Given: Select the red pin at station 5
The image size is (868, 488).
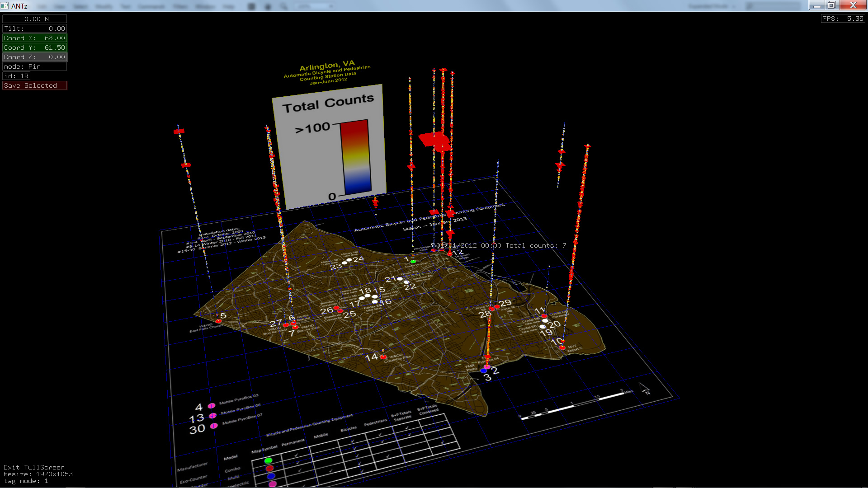Looking at the screenshot, I should click(x=218, y=321).
